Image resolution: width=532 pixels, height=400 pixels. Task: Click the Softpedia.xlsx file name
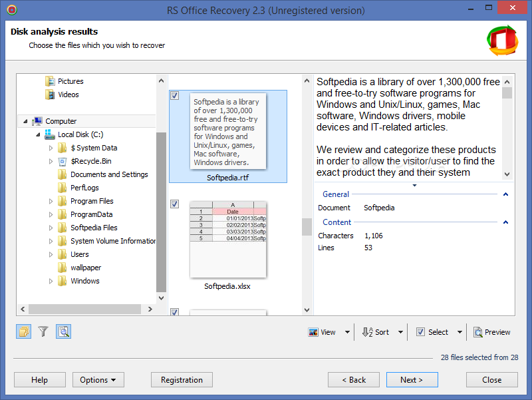point(227,286)
